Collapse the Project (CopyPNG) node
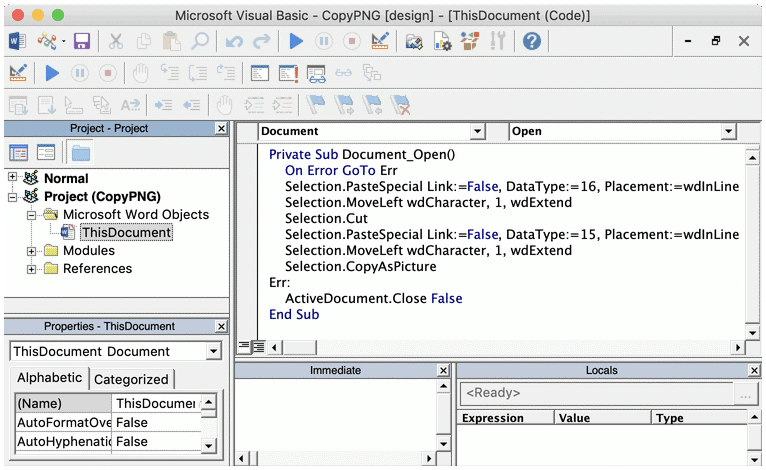The width and height of the screenshot is (766, 470). (13, 197)
